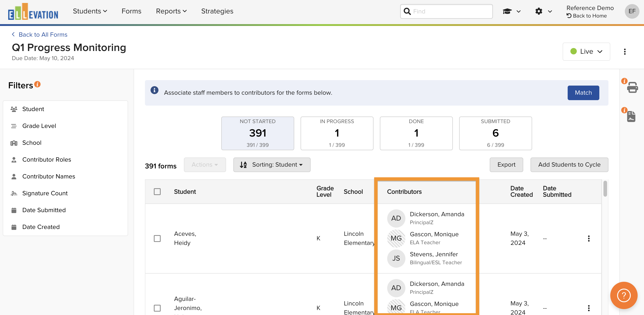Open the Actions dropdown

pyautogui.click(x=205, y=165)
